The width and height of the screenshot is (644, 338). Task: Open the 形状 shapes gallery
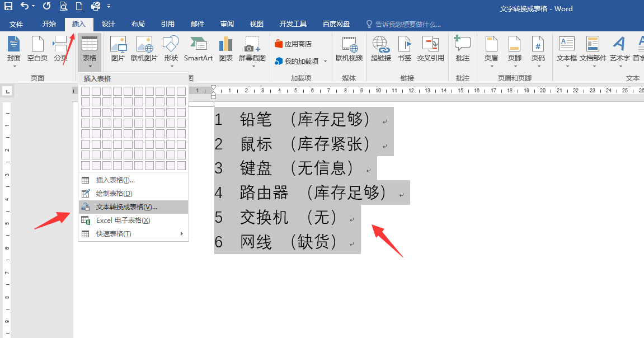click(171, 51)
